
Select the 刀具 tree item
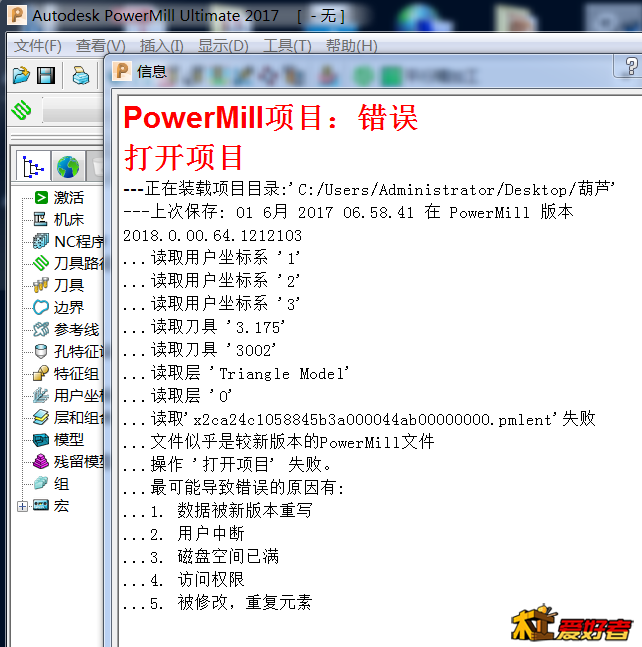[x=68, y=285]
